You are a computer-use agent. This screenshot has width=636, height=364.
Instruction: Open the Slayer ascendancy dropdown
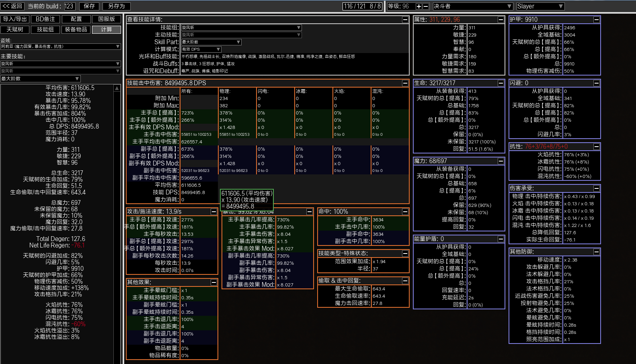[x=540, y=6]
